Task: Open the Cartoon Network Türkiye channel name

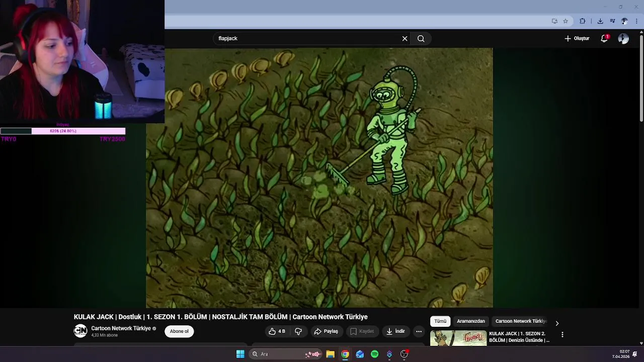Action: pos(121,328)
